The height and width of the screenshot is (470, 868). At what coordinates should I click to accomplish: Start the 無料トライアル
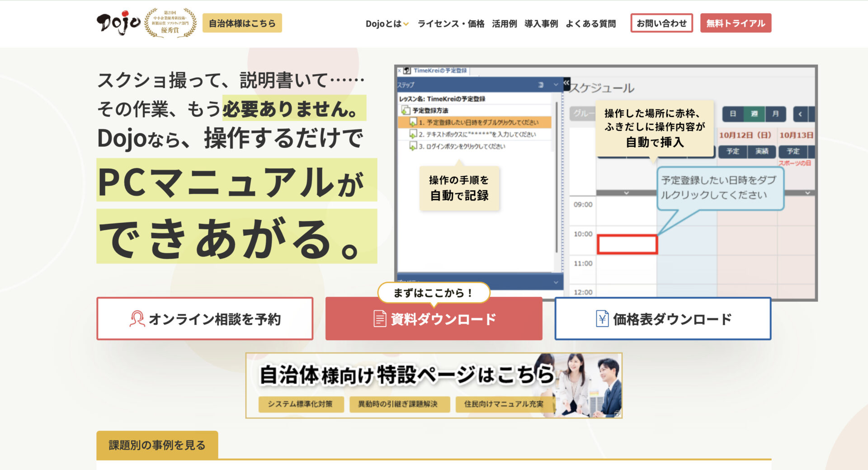[736, 23]
